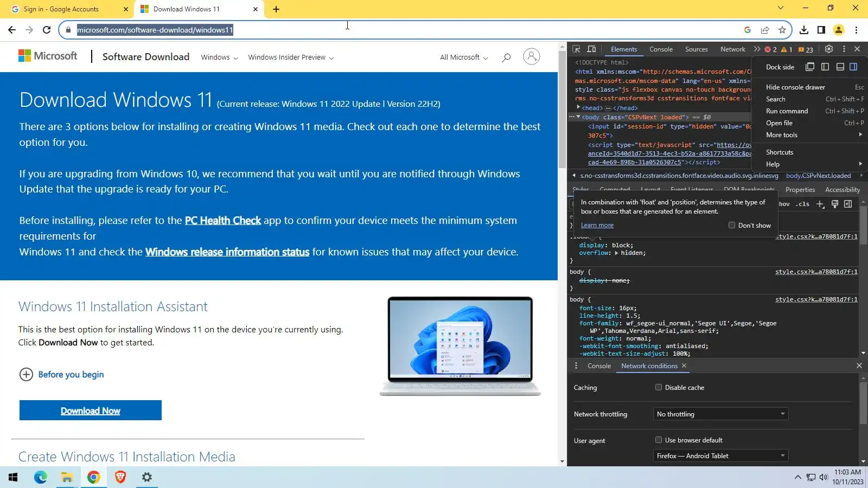Image resolution: width=868 pixels, height=488 pixels.
Task: Open the user agent dropdown showing Firefox — Android Tablet
Action: pos(720,456)
